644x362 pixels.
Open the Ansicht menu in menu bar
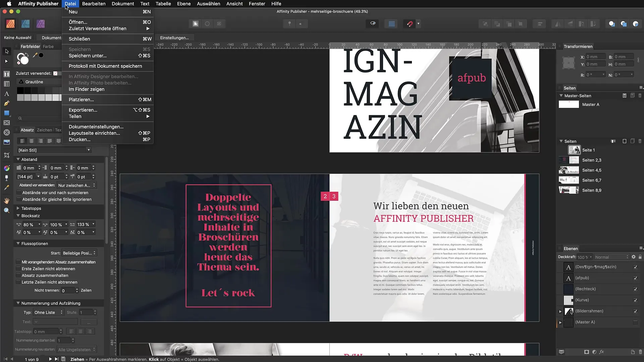tap(234, 4)
